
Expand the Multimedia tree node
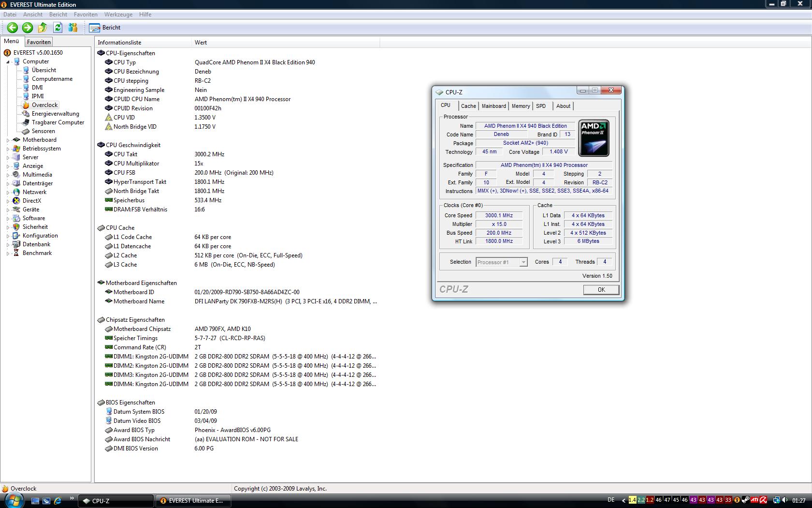click(8, 175)
